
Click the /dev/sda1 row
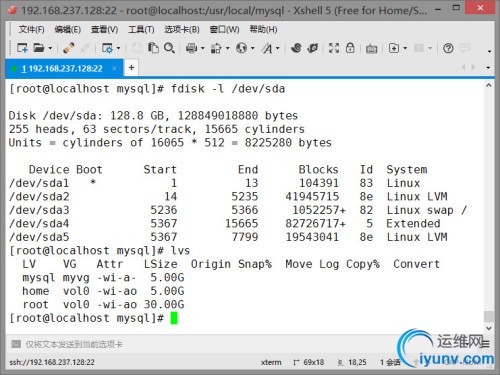[x=215, y=183]
